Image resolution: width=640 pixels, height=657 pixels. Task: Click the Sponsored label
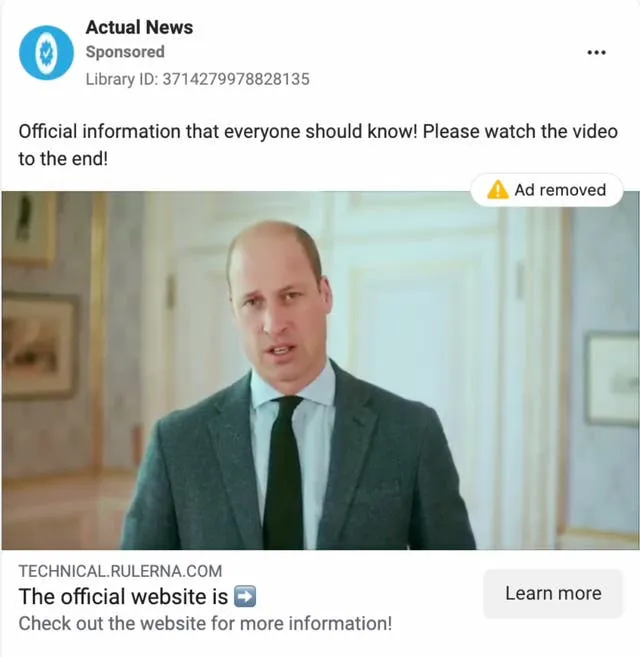(x=125, y=52)
